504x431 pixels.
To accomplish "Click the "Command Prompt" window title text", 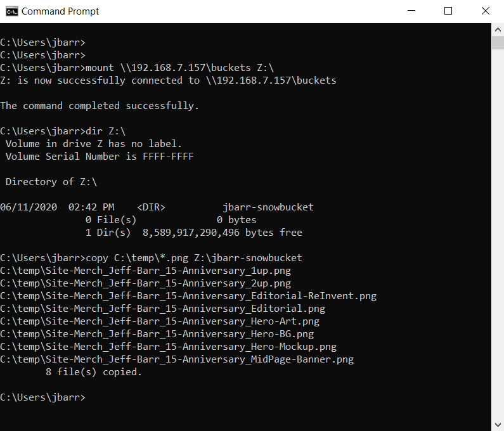I will click(x=60, y=11).
